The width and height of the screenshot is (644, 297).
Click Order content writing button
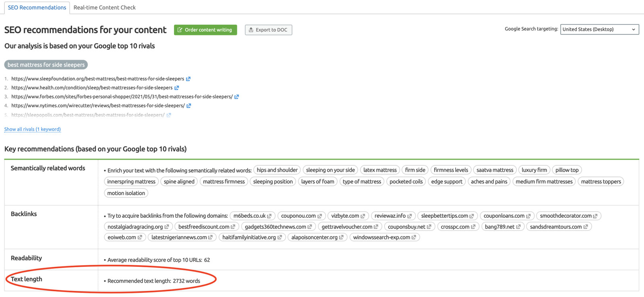205,30
